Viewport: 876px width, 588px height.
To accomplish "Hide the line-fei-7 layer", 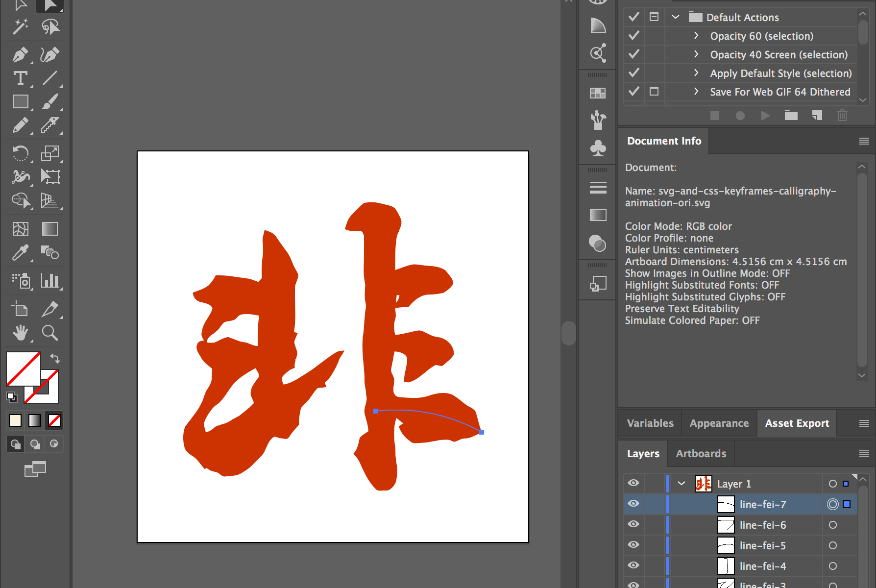I will coord(633,504).
